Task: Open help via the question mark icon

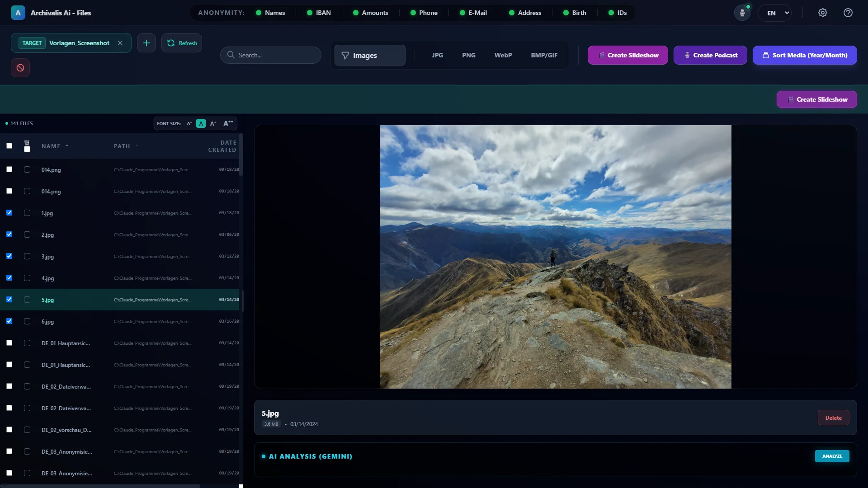Action: tap(848, 13)
